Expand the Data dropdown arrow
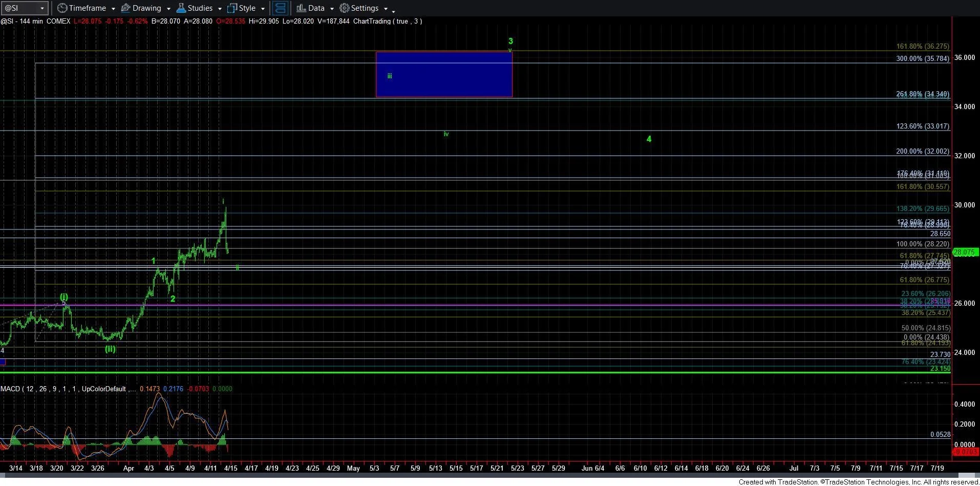980x486 pixels. tap(332, 9)
